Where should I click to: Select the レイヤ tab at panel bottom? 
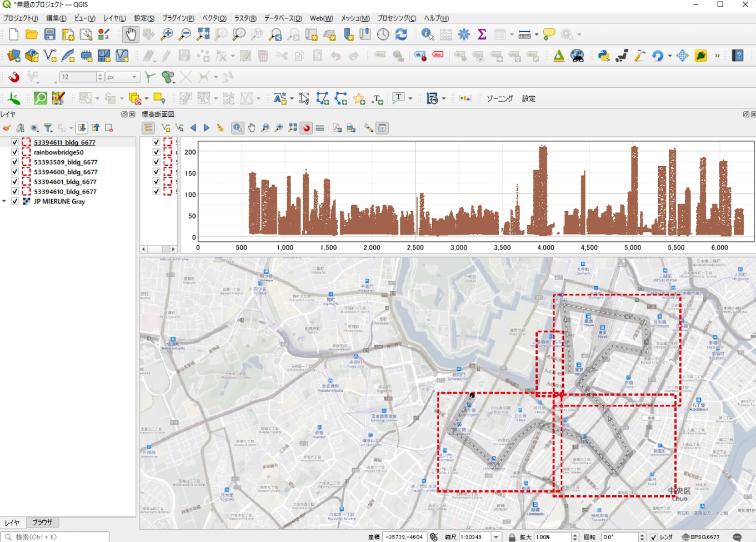(12, 523)
